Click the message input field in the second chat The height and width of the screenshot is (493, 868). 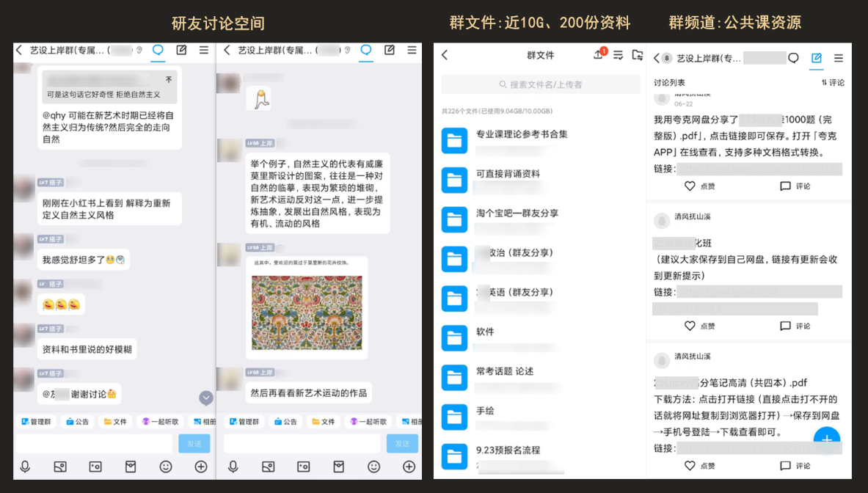(302, 444)
